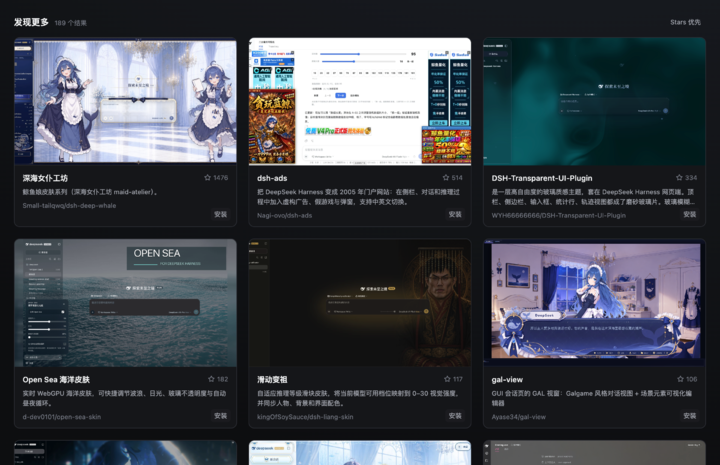Click the DSH-Transparent-UI-Plugin card description
This screenshot has width=720, height=465.
pos(593,197)
